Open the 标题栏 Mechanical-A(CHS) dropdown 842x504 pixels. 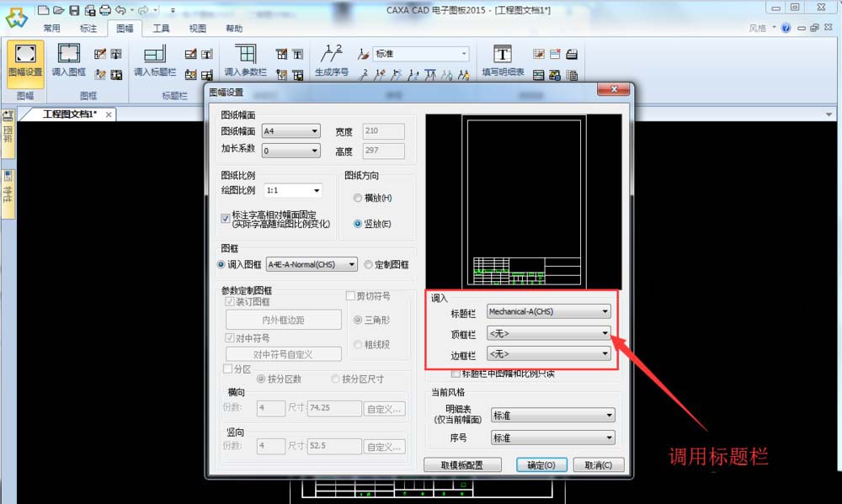(548, 311)
